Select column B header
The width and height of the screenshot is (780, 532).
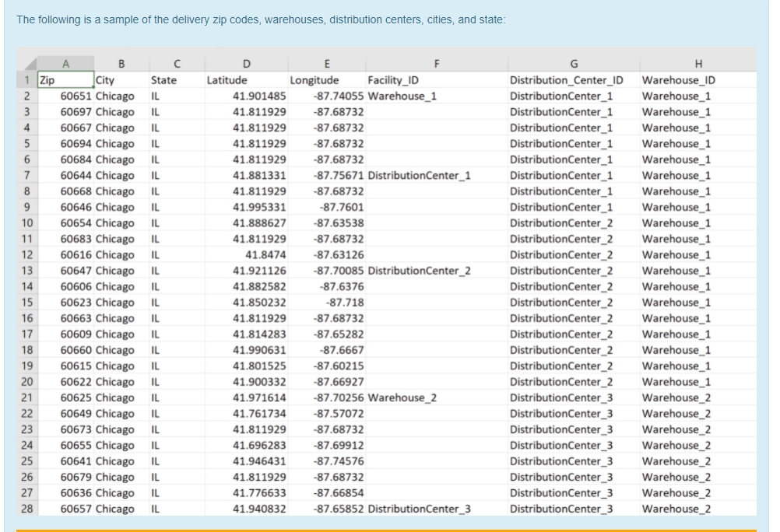click(121, 64)
